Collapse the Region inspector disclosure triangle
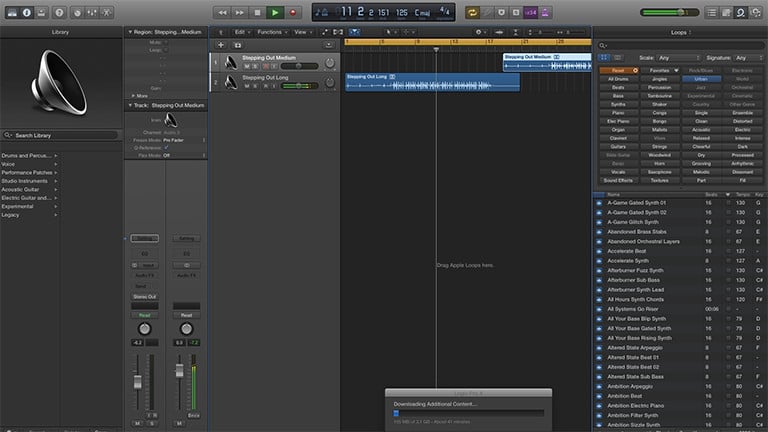The height and width of the screenshot is (432, 768). [130, 32]
